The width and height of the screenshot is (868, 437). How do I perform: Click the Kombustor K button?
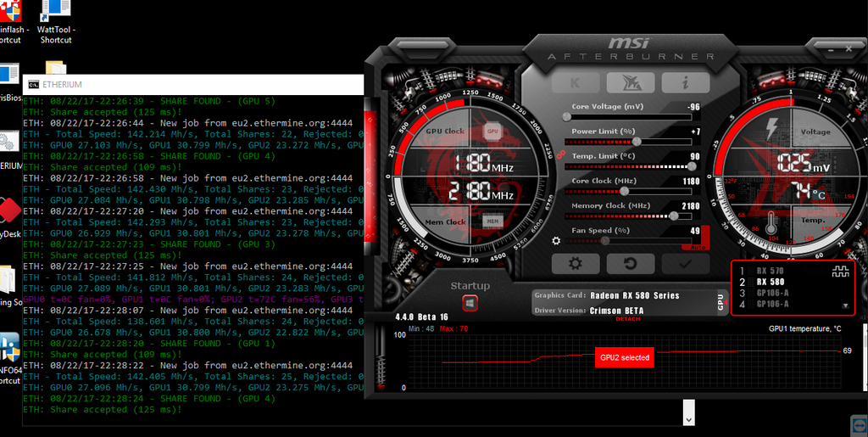click(576, 83)
